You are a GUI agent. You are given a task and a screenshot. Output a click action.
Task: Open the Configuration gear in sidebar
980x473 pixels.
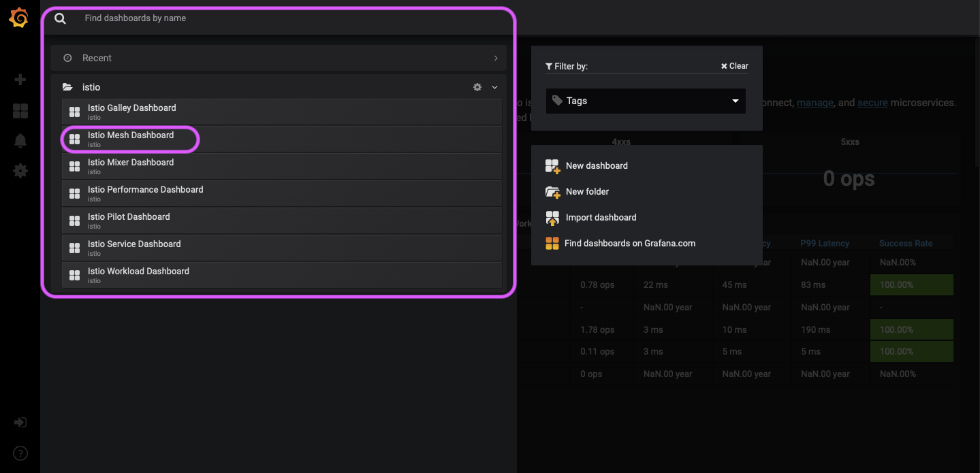(20, 170)
